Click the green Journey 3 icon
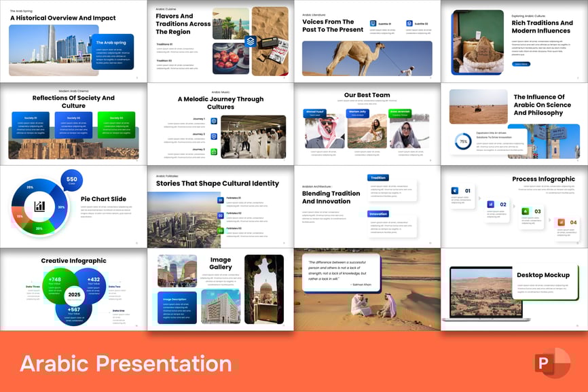Screen dimensions: 588x392 coord(214,152)
